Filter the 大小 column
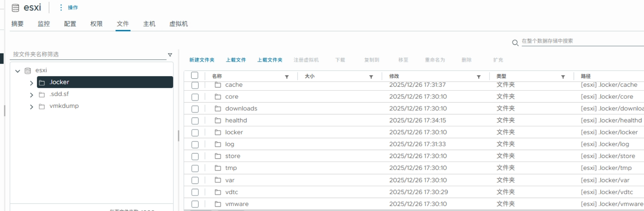The image size is (644, 211). point(371,77)
